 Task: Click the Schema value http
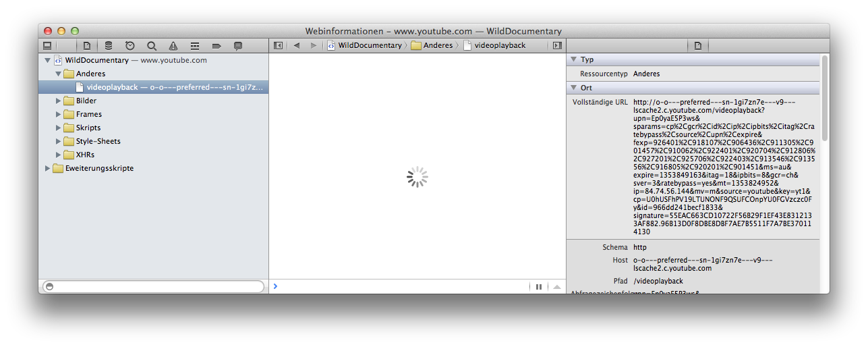[639, 247]
